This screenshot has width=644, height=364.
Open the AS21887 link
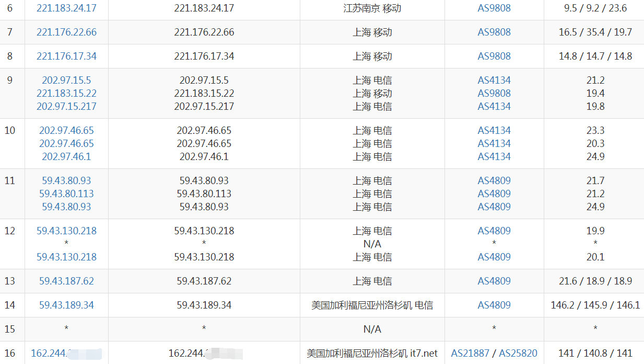click(x=471, y=353)
